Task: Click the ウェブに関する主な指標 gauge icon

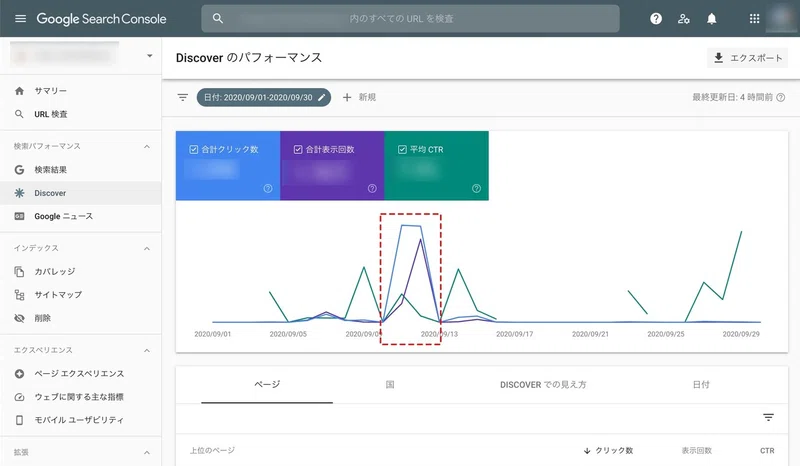Action: click(19, 397)
